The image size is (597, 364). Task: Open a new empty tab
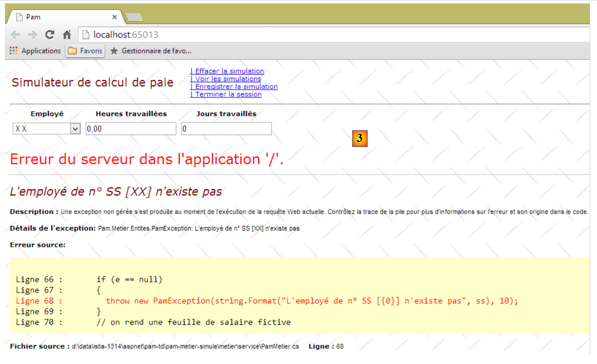click(134, 17)
